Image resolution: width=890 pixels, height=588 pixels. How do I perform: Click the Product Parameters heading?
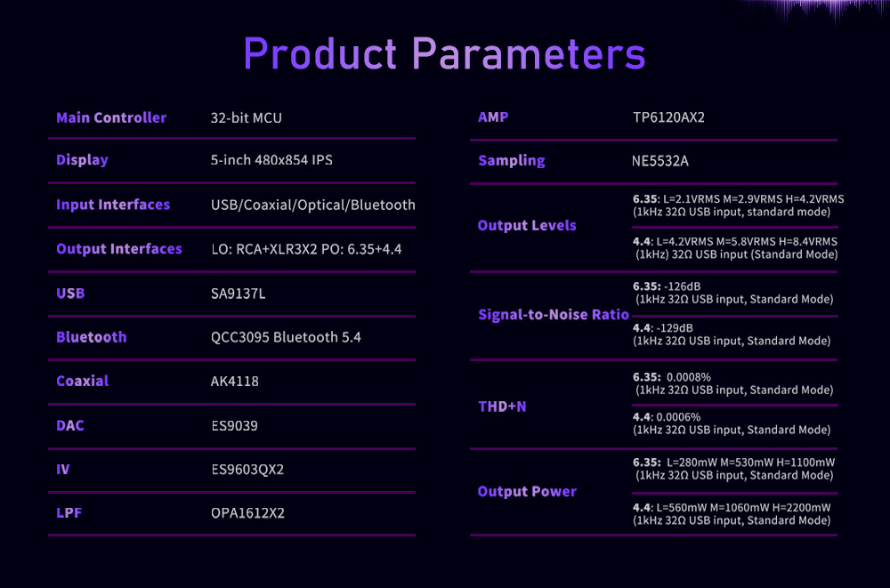point(444,54)
